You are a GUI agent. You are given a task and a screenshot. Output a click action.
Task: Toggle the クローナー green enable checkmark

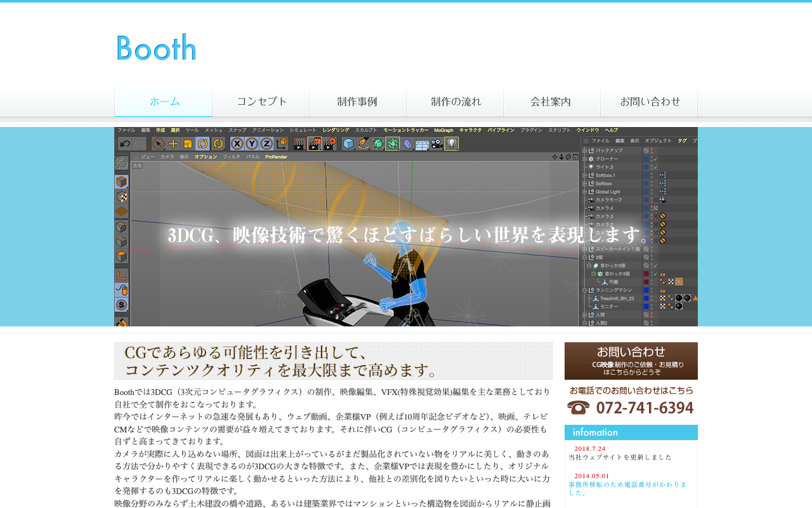(656, 159)
